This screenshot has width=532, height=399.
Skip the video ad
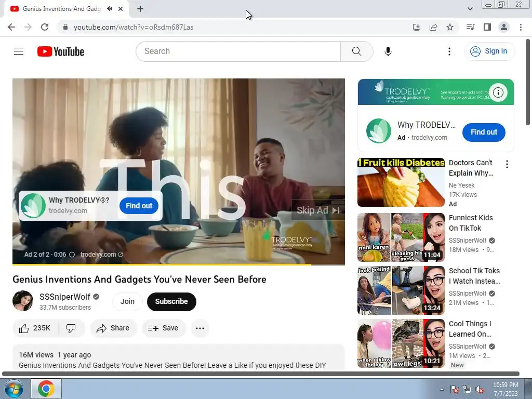pyautogui.click(x=317, y=210)
